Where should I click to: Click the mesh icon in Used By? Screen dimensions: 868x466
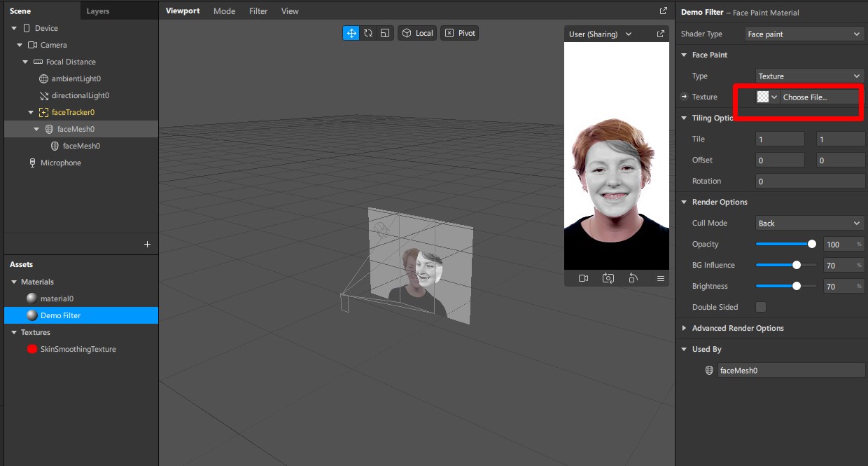tap(709, 370)
